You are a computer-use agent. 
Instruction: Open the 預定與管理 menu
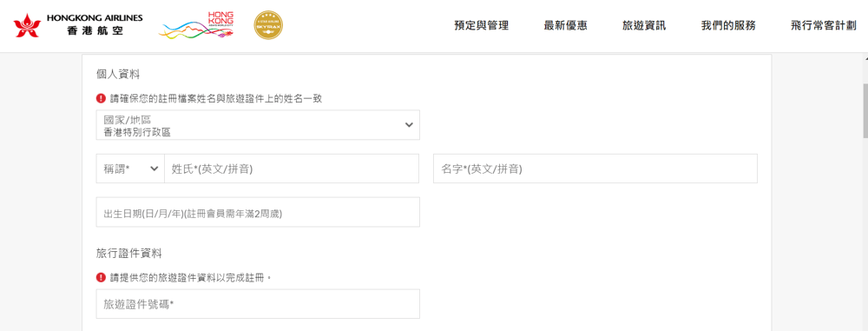[x=481, y=25]
